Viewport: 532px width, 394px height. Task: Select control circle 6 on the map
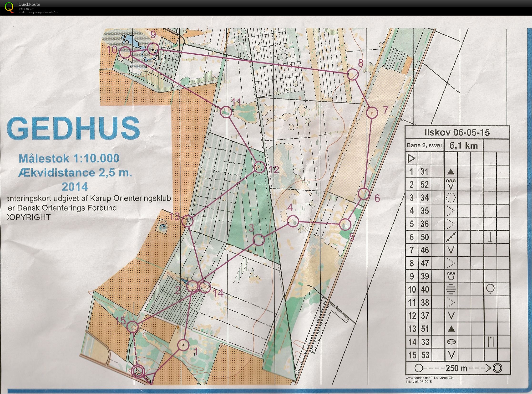[364, 194]
